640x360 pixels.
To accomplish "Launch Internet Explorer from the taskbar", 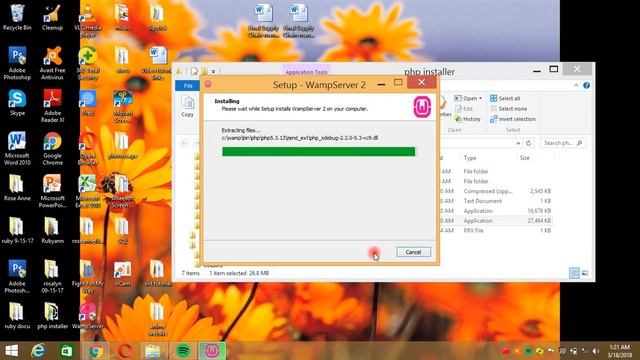I will [38, 351].
